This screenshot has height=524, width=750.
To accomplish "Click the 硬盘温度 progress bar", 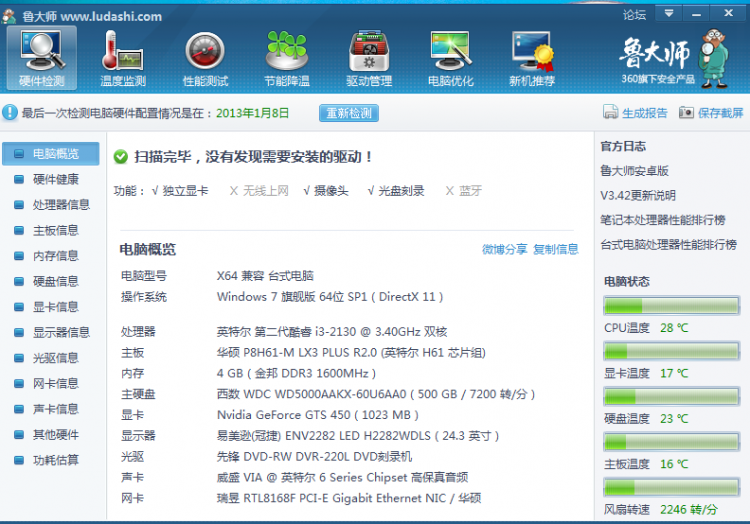I will 672,396.
